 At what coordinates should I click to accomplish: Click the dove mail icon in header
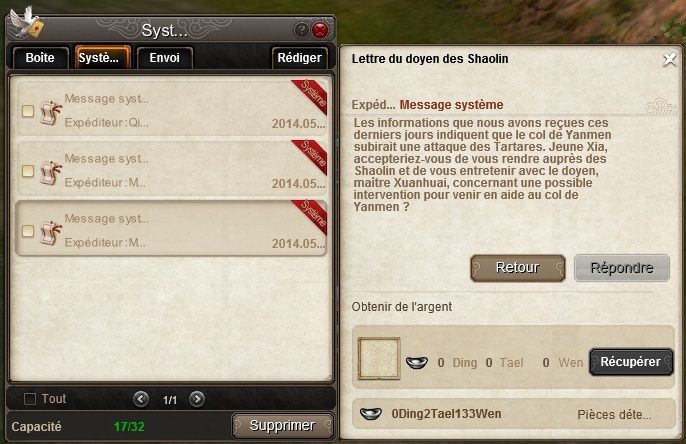pos(26,23)
